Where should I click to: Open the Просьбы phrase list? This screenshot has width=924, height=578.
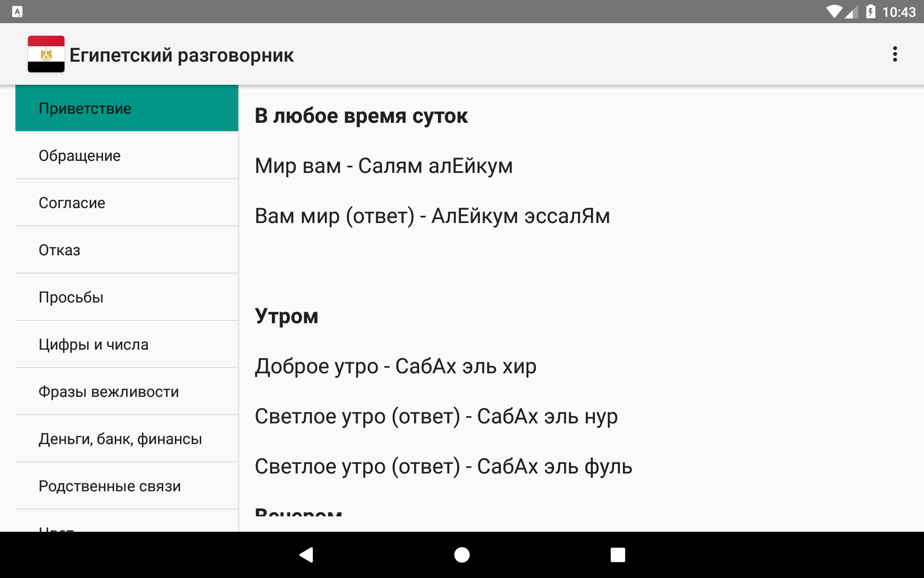point(127,297)
